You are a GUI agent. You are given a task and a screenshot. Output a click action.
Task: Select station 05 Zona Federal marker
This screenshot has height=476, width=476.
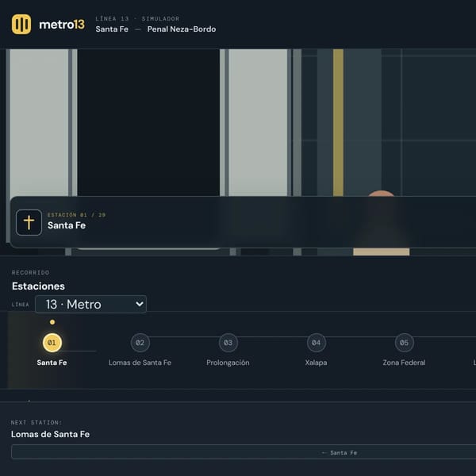pos(404,343)
